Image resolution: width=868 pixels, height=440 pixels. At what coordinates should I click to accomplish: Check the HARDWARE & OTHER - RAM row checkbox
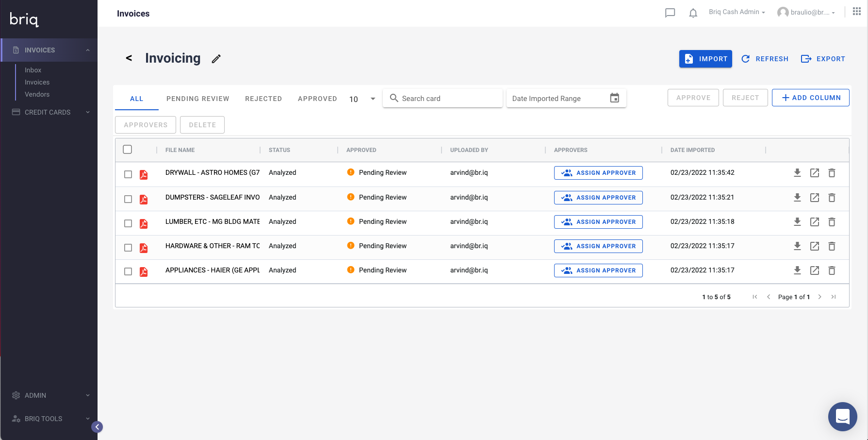point(128,247)
